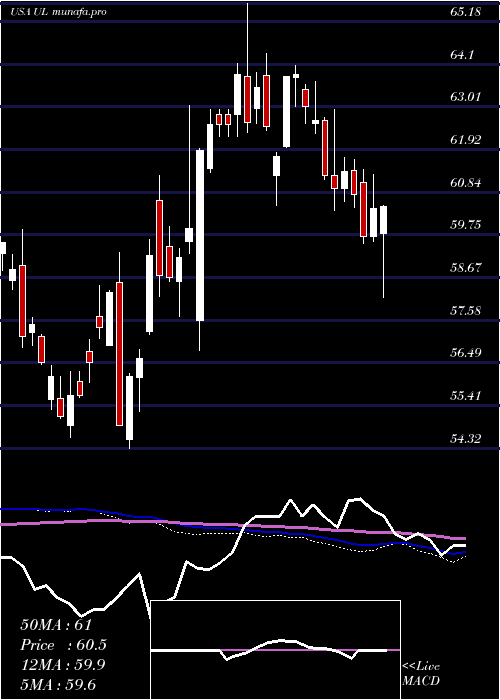Viewport: 500px width, 700px height.
Task: Click the 55.41 price level label
Action: pos(466,396)
